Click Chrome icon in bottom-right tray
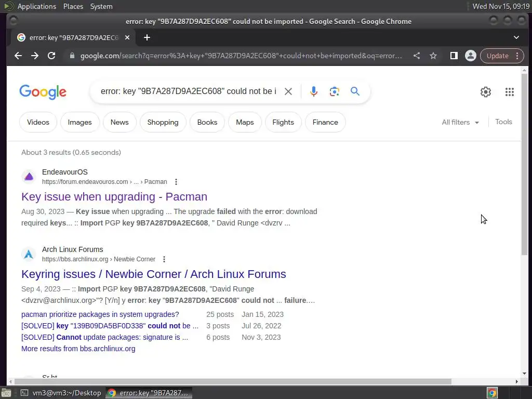 click(492, 393)
